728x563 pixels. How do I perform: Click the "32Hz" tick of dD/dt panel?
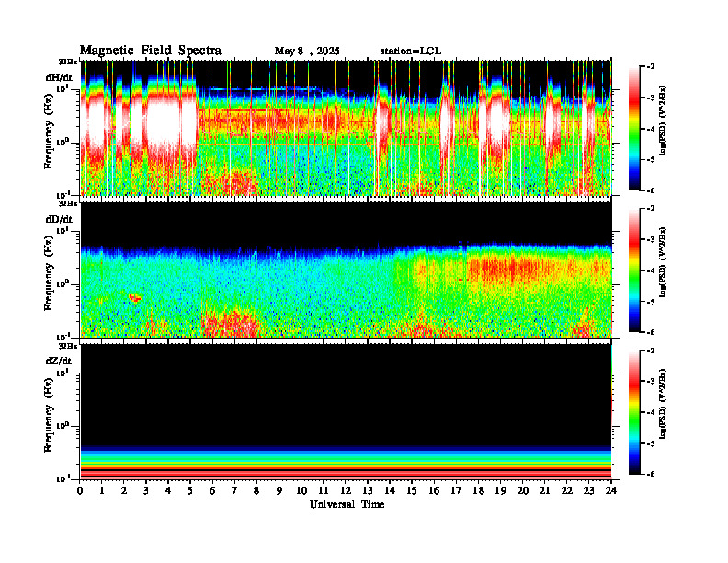pyautogui.click(x=68, y=203)
